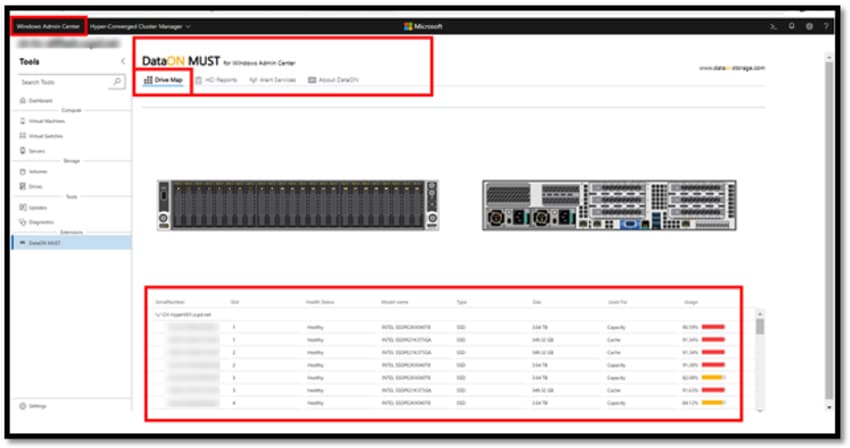
Task: Click usage bar of slot 1 Cache drive
Action: click(713, 340)
